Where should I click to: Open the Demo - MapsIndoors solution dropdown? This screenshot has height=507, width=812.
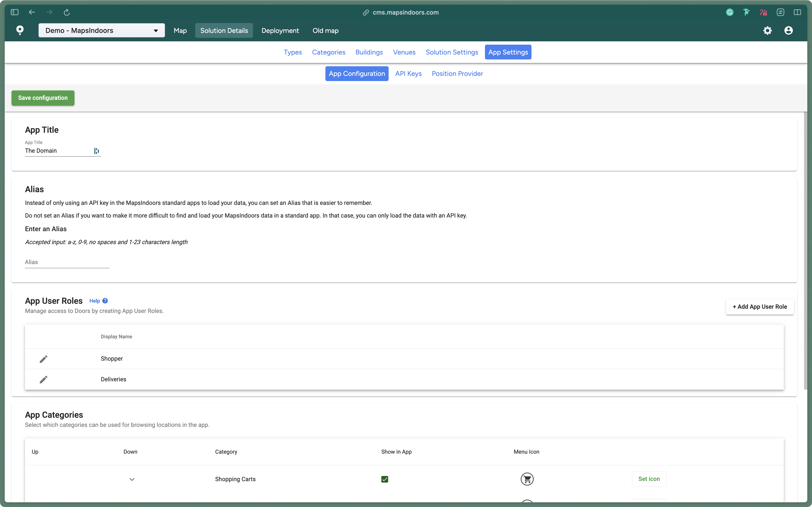coord(101,31)
